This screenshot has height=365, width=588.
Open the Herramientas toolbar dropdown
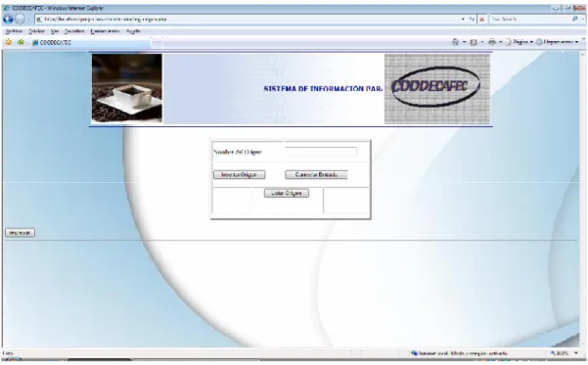pyautogui.click(x=558, y=42)
